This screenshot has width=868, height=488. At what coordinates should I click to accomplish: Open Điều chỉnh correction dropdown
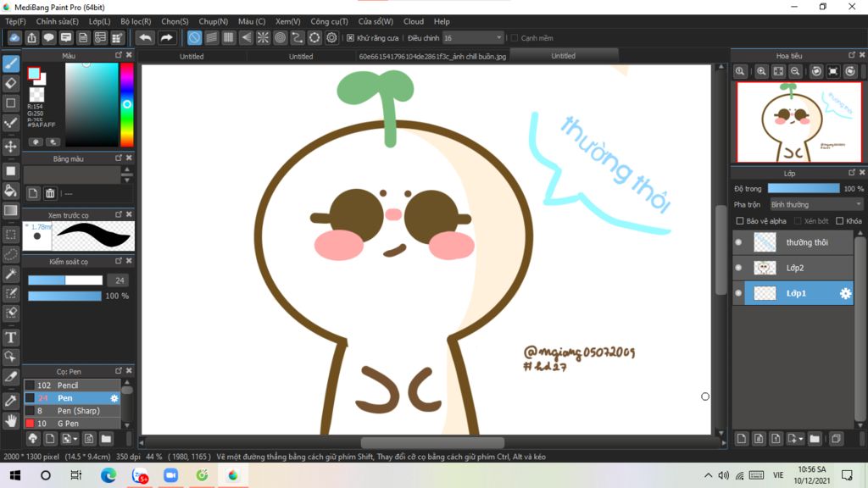pos(473,37)
